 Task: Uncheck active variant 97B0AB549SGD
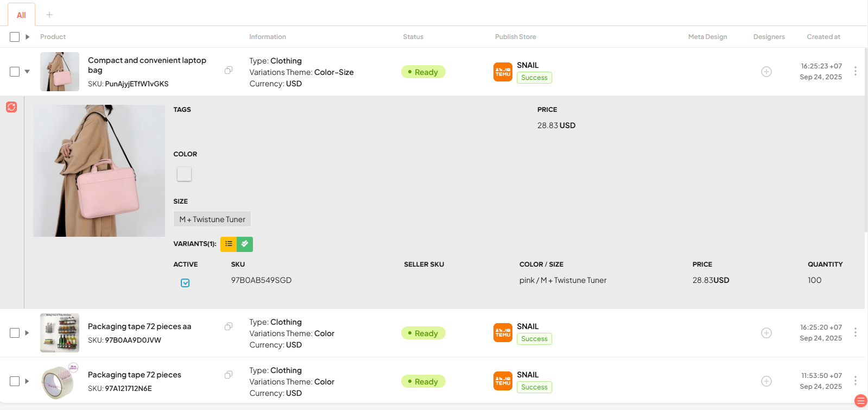pos(185,283)
